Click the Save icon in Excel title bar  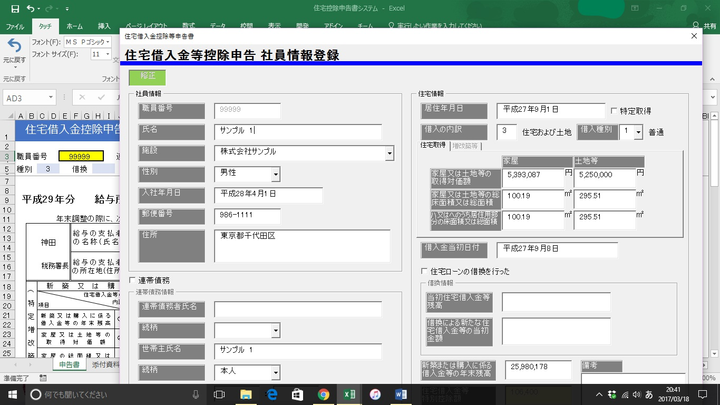(15, 8)
